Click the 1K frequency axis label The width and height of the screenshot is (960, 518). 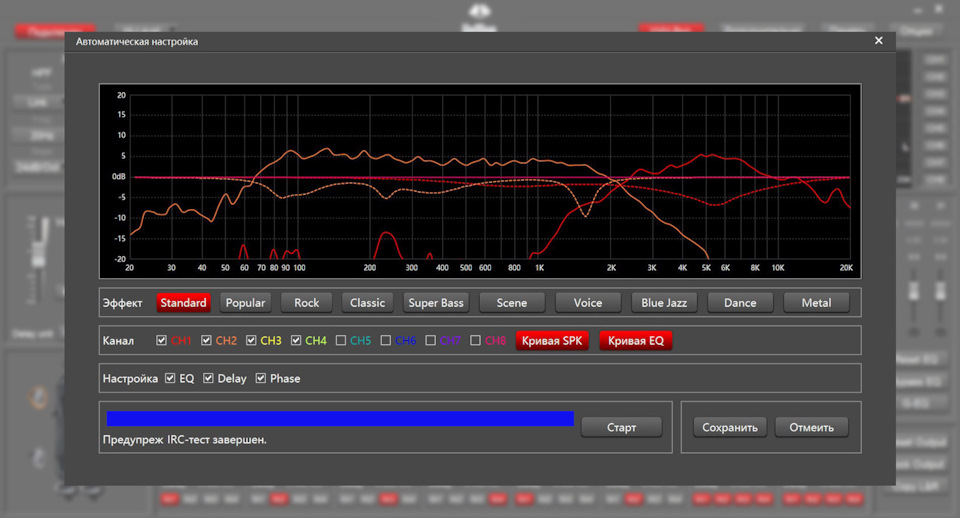pyautogui.click(x=539, y=268)
